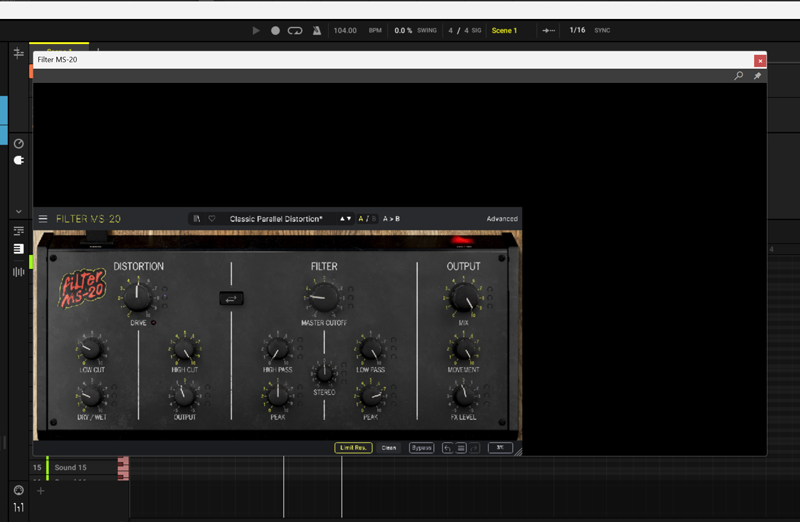
Task: Click the MASTER CUTOFF knob
Action: coord(323,297)
